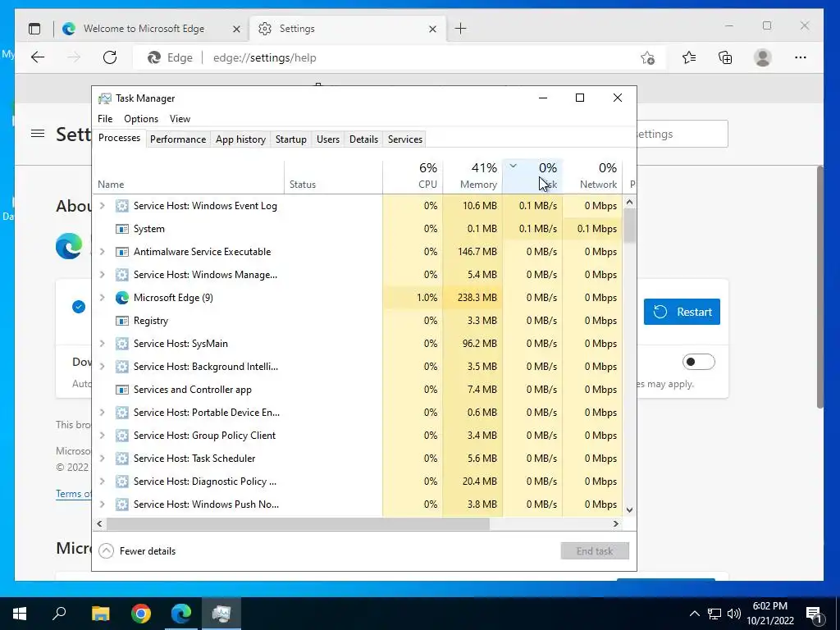Expand Service Host: Windows Manage... row
This screenshot has height=630, width=840.
(x=103, y=274)
